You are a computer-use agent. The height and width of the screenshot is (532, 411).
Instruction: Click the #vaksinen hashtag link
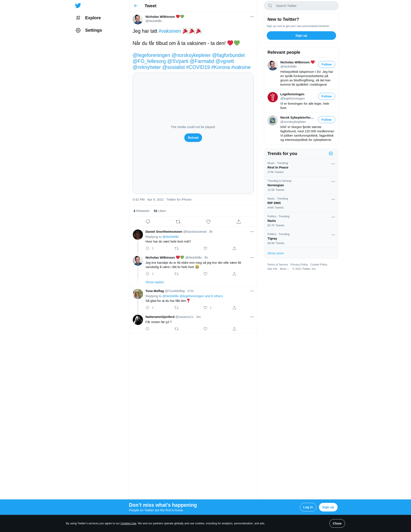pyautogui.click(x=170, y=31)
